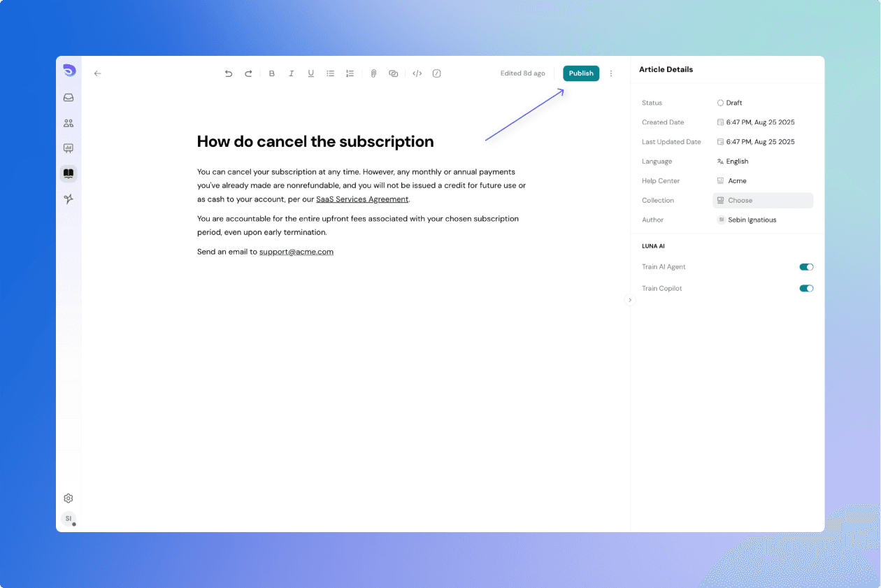Insert a code block with the </> icon
Viewport: 881px width, 588px height.
417,73
